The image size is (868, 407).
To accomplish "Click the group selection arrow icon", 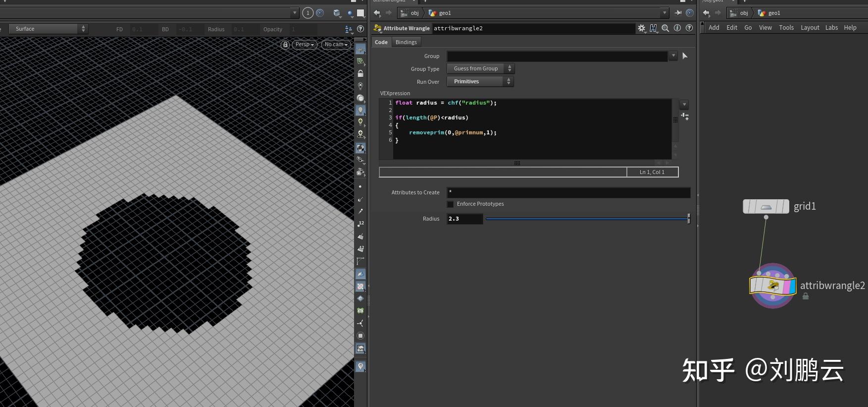I will click(685, 56).
